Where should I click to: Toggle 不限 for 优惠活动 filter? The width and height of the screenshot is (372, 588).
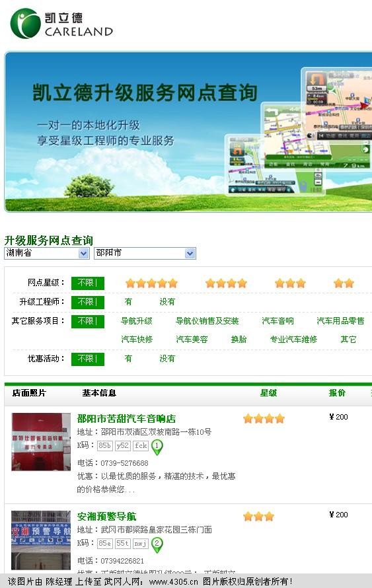[88, 359]
